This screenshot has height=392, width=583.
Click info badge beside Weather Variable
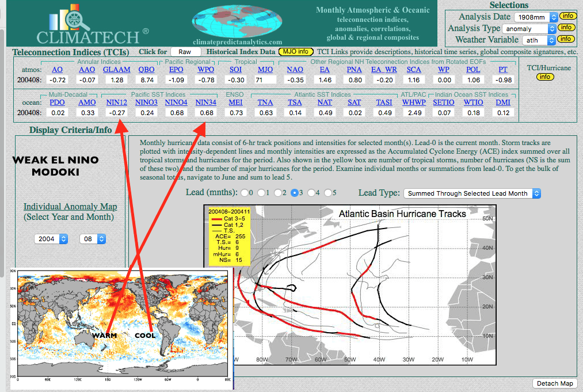tap(566, 39)
